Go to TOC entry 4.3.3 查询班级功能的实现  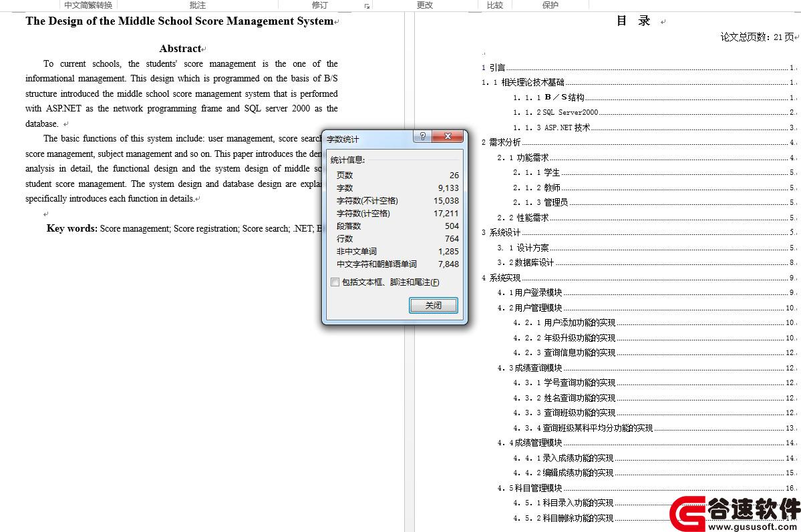click(x=655, y=413)
